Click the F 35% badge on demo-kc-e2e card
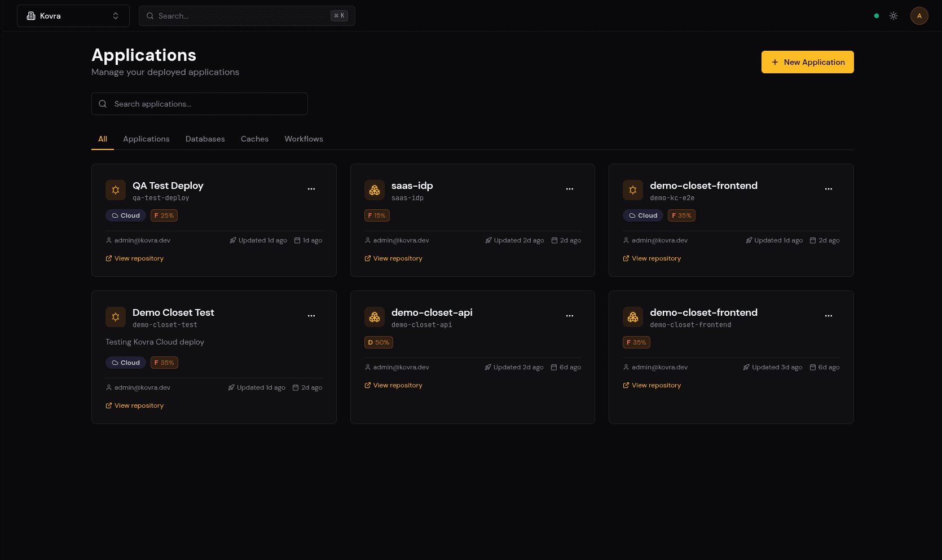The image size is (942, 560). 681,215
